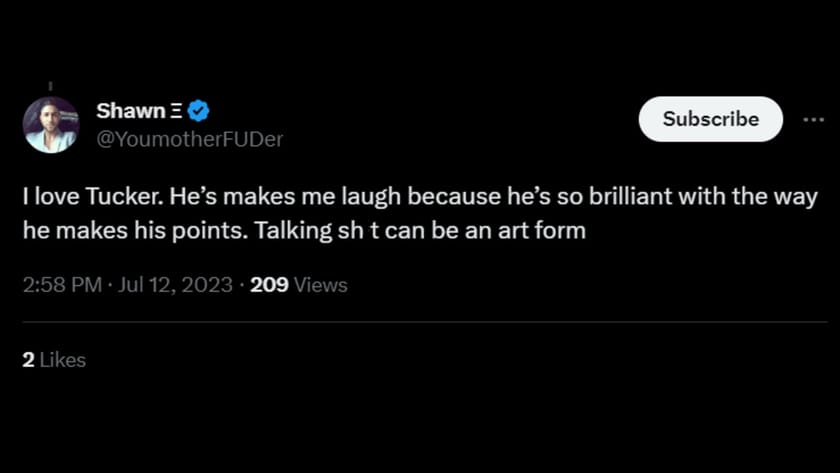Open Shawn's profile picture avatar
840x473 pixels.
[x=51, y=125]
